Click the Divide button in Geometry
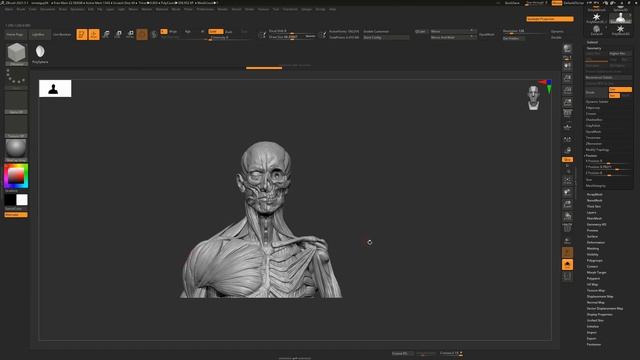Image resolution: width=640 pixels, height=360 pixels. [x=596, y=92]
